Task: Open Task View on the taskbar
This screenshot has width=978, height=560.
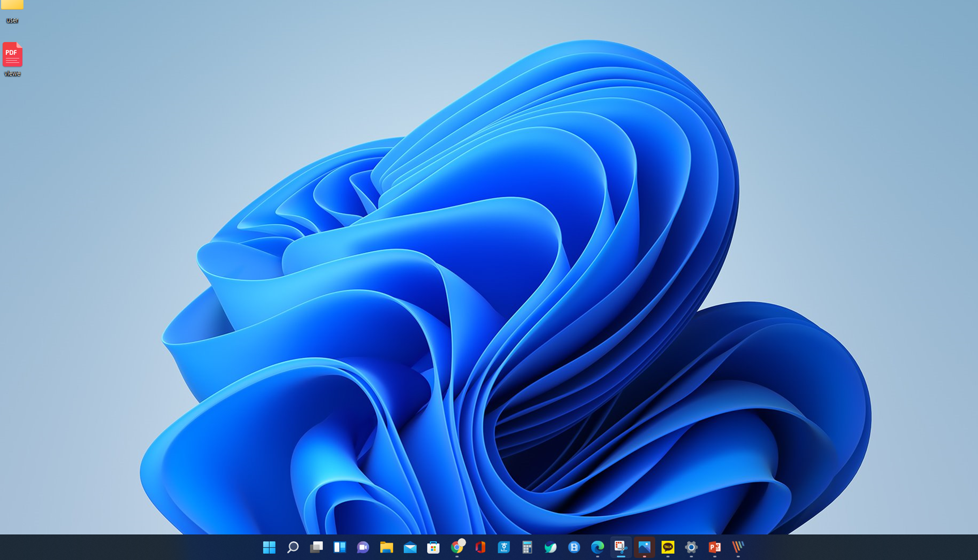Action: (x=316, y=547)
